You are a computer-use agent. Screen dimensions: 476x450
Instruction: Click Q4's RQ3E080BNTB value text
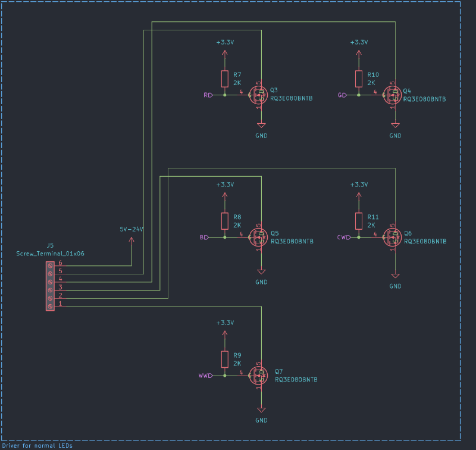click(424, 99)
